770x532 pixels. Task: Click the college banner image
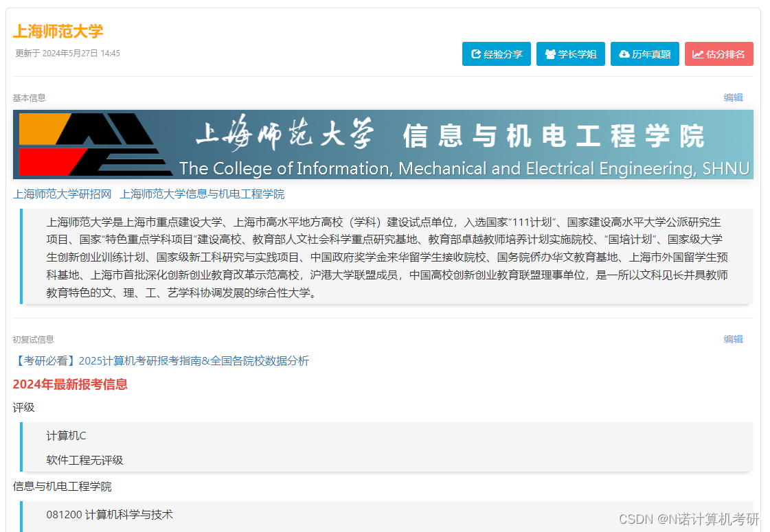pos(383,144)
